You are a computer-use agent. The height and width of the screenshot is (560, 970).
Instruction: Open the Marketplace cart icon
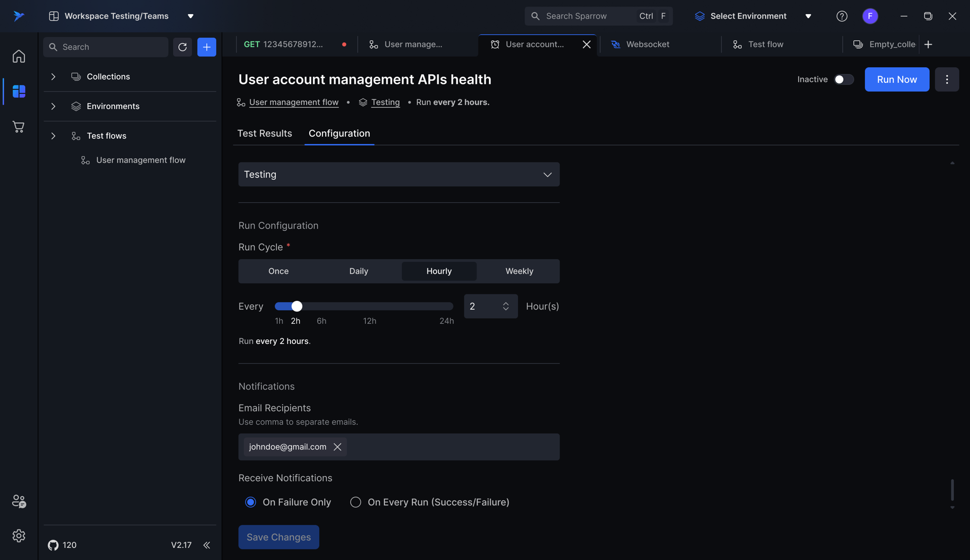pos(19,127)
